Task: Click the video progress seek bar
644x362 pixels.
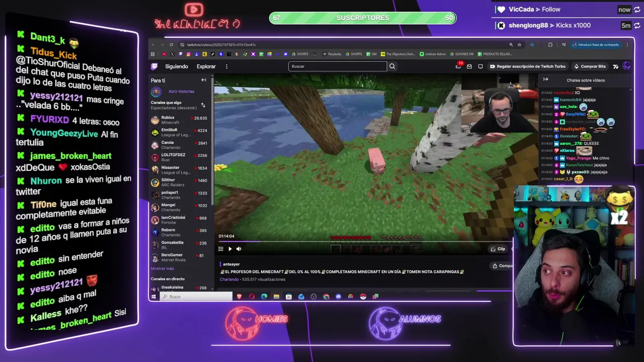Action: 365,242
